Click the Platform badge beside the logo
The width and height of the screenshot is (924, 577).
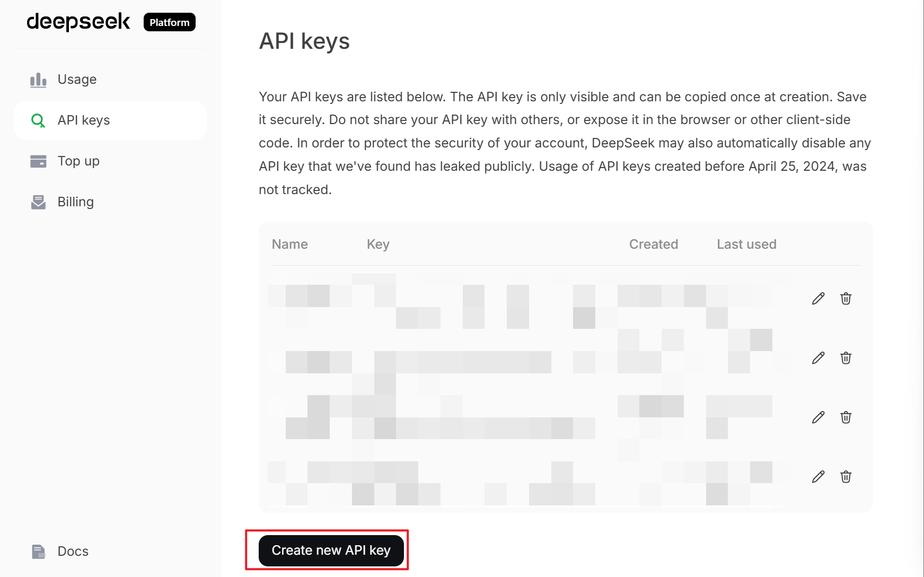(170, 22)
